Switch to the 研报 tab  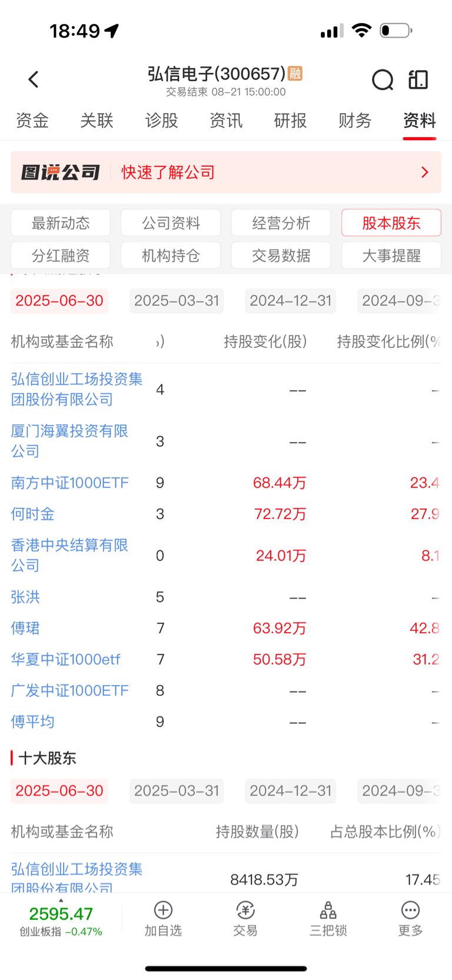[290, 121]
